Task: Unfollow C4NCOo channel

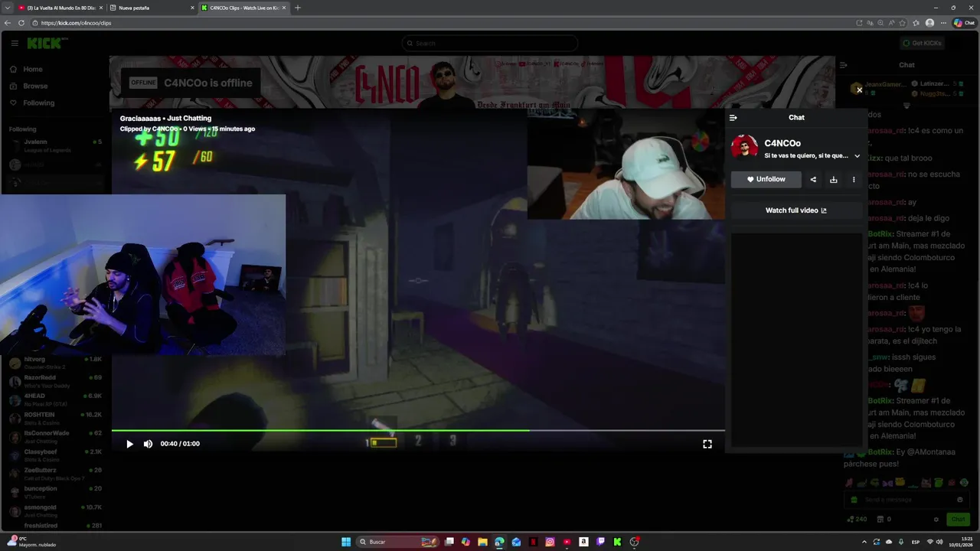Action: coord(766,179)
